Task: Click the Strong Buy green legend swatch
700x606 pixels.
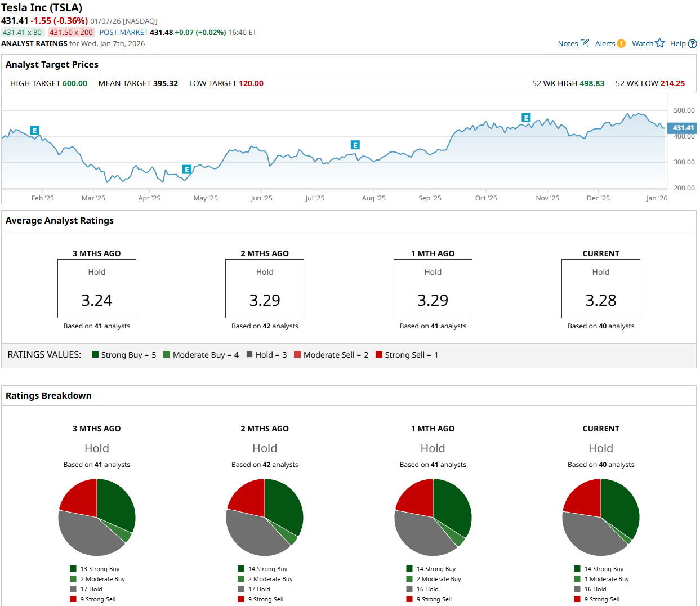Action: coord(95,354)
